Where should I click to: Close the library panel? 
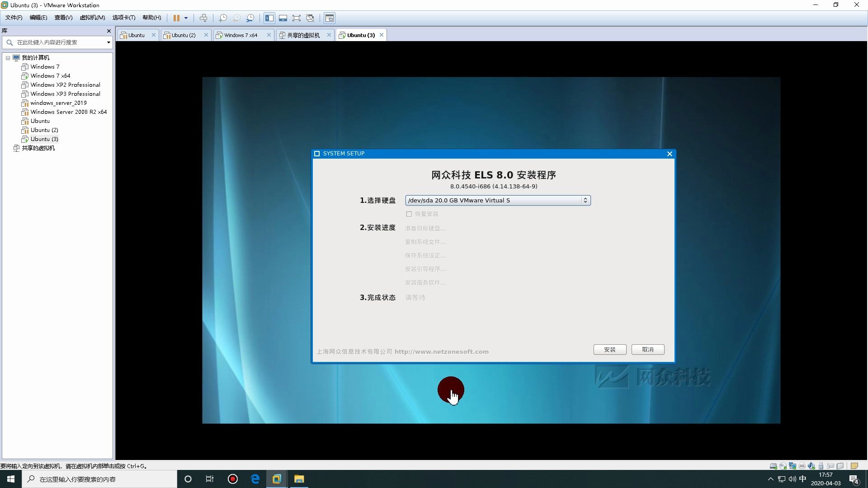108,31
